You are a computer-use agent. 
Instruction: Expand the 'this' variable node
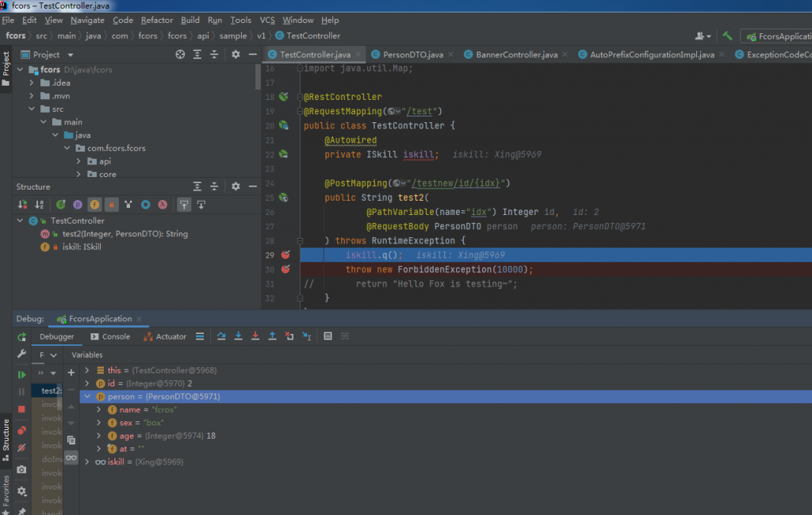pyautogui.click(x=87, y=371)
